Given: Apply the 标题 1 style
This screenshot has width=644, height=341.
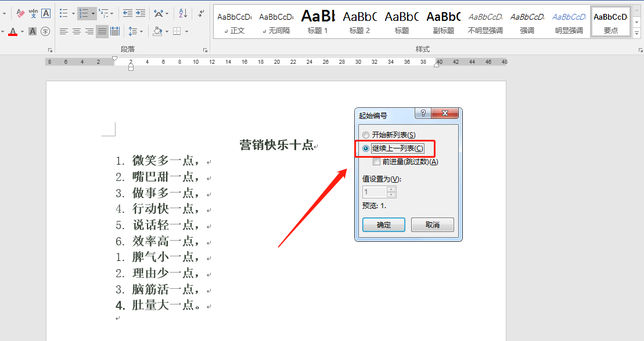Looking at the screenshot, I should click(x=318, y=22).
